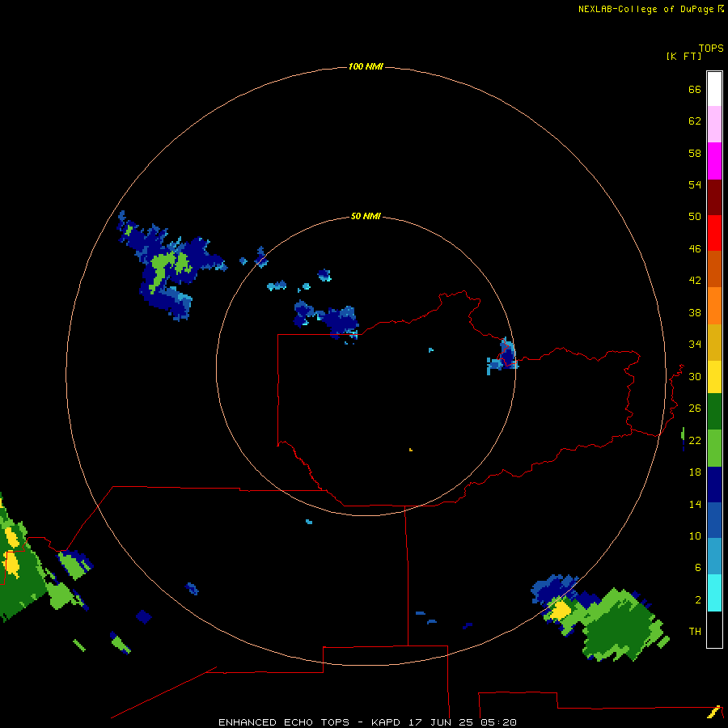
Task: Click the white swatch at the legend top
Action: tap(714, 89)
